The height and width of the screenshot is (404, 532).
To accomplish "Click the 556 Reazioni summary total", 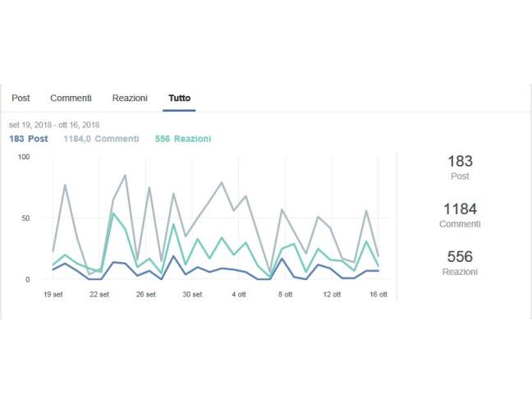I will coord(460,261).
